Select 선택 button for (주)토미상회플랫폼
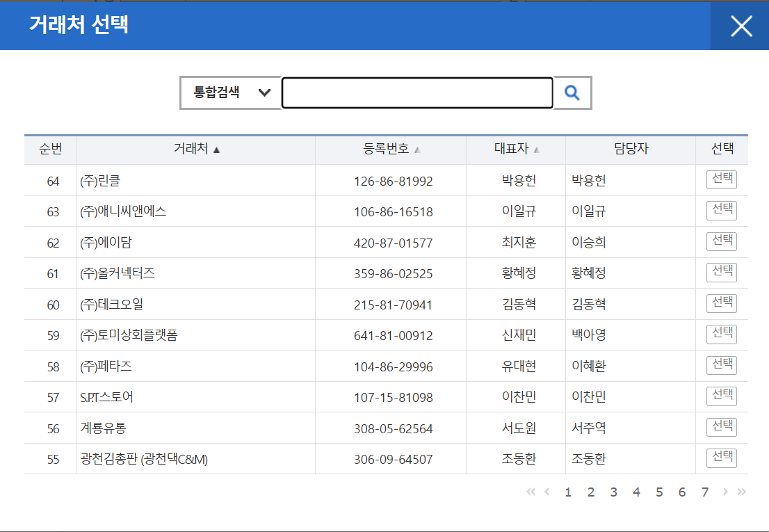This screenshot has width=769, height=532. pos(722,334)
